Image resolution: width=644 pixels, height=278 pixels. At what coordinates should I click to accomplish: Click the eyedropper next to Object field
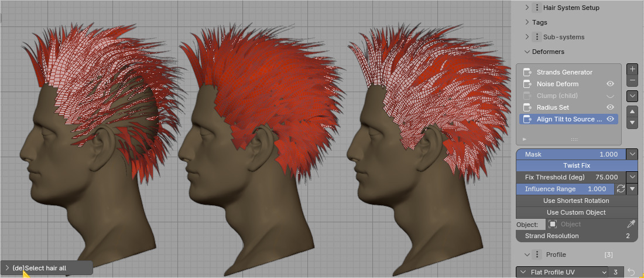coord(631,224)
